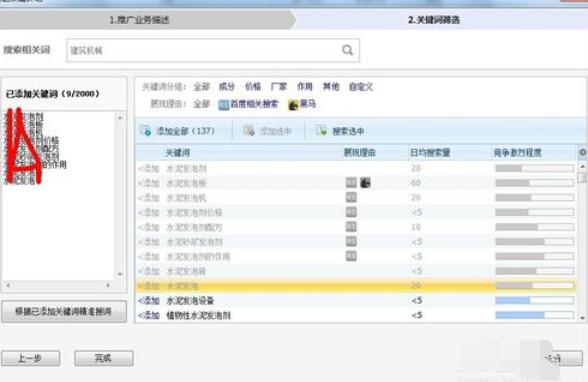The width and height of the screenshot is (588, 382).
Task: Click the reason icon in 水泥砂浆发泡剂 row
Action: (x=351, y=241)
